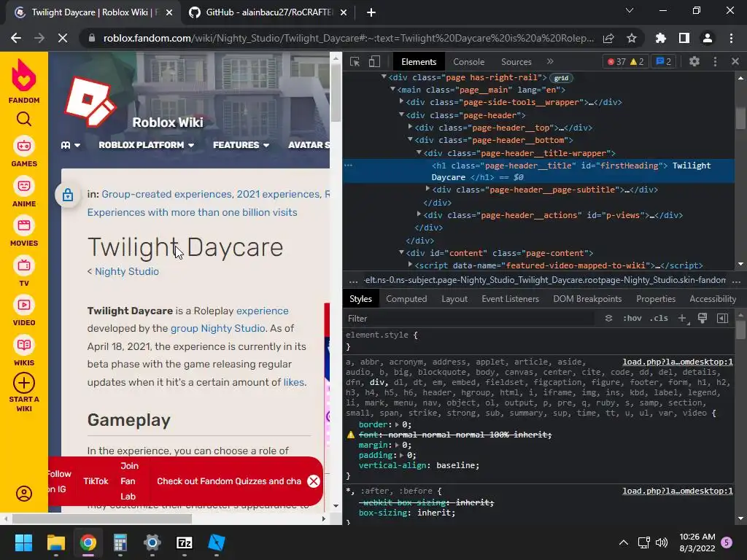Open the FEATURES dropdown menu
This screenshot has height=560, width=747.
pos(241,145)
